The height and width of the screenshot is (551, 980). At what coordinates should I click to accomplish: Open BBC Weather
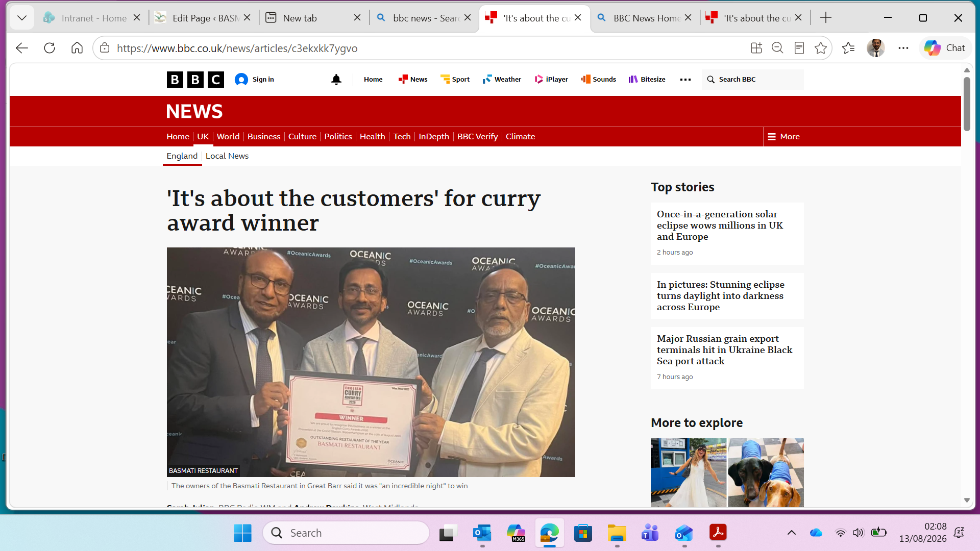pos(502,80)
